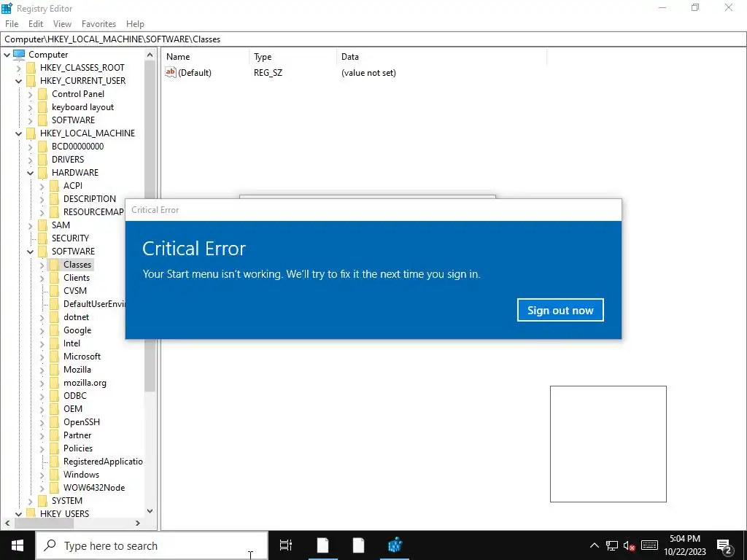This screenshot has width=747, height=560.
Task: Select the SECURITY folder icon
Action: tap(43, 238)
